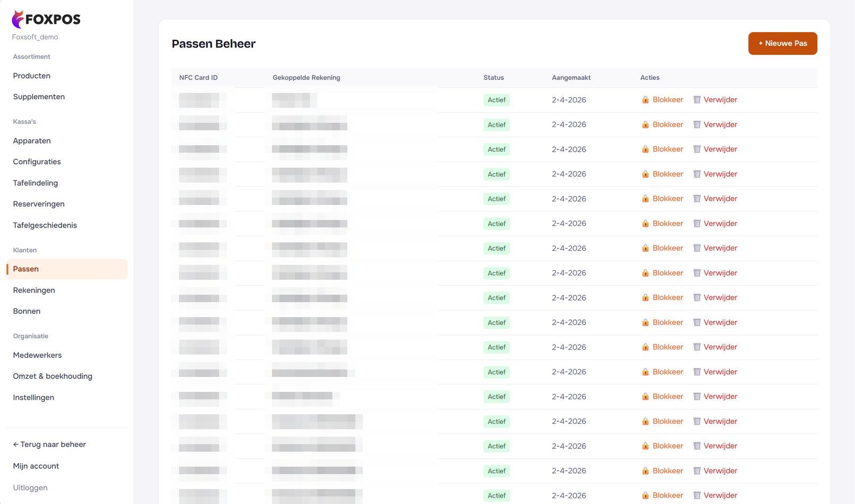
Task: Click the Aangemaakt column header
Action: [x=571, y=77]
